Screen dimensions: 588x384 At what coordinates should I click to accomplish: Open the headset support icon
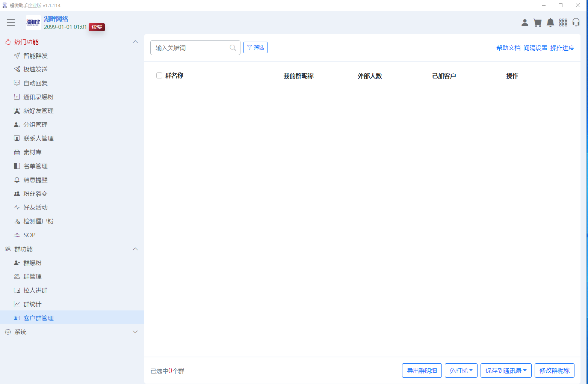[x=576, y=23]
